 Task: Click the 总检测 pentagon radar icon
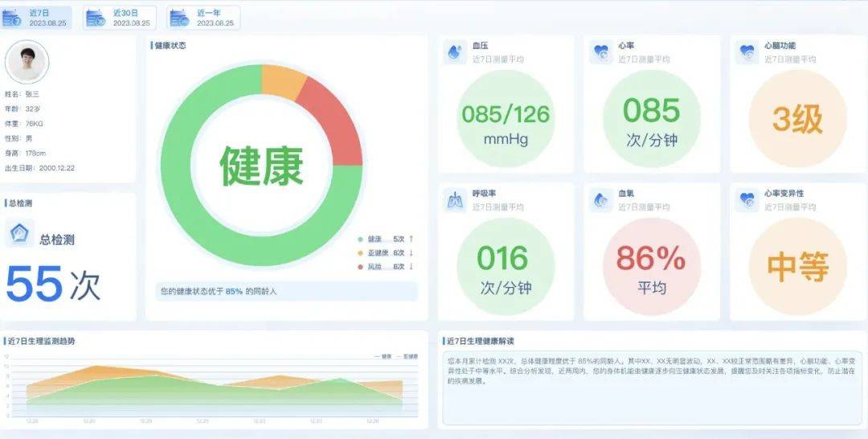[20, 233]
